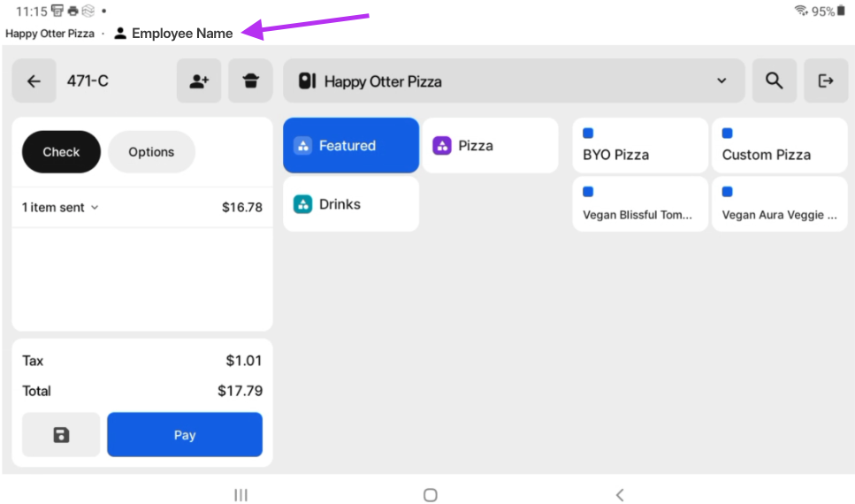This screenshot has height=504, width=855.
Task: Save the check with the floppy disk icon
Action: point(61,435)
